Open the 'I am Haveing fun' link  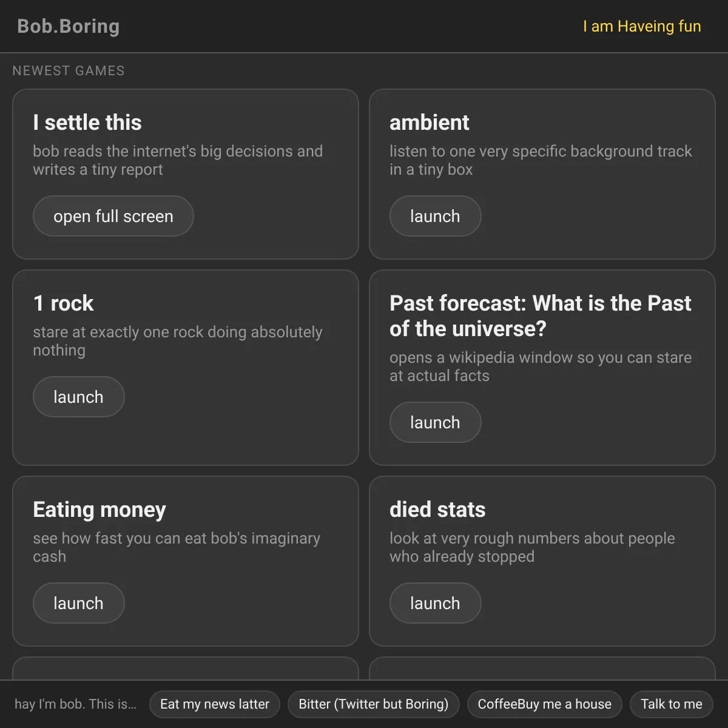[642, 26]
